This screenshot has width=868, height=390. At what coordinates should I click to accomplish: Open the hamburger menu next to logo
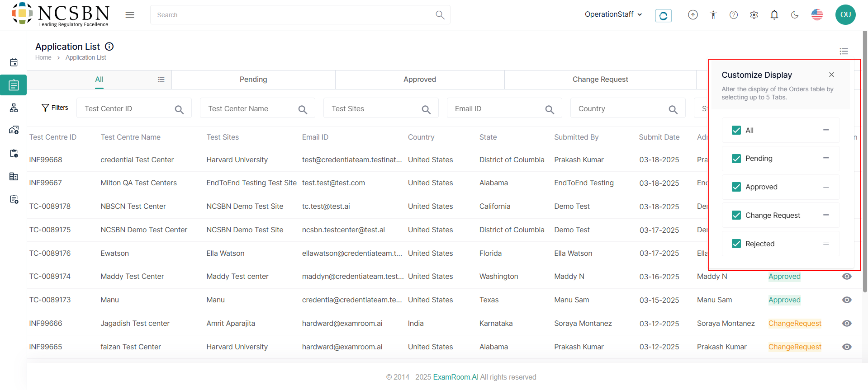[130, 15]
